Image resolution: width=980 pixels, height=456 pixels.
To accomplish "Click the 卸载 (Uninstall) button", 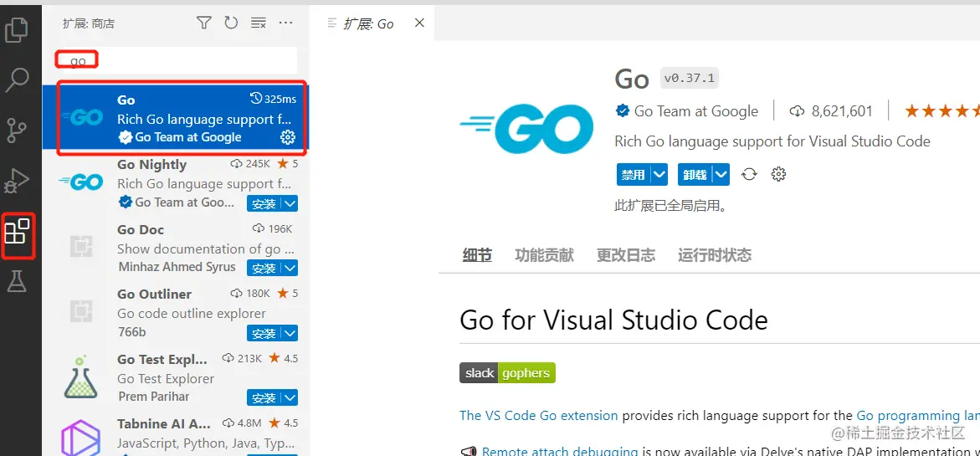I will tap(695, 175).
